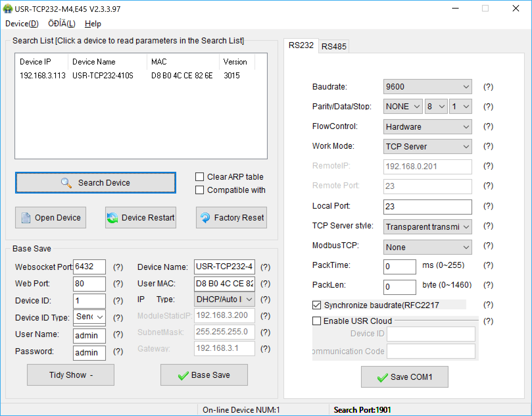Click the Websocket Port field

click(x=89, y=267)
